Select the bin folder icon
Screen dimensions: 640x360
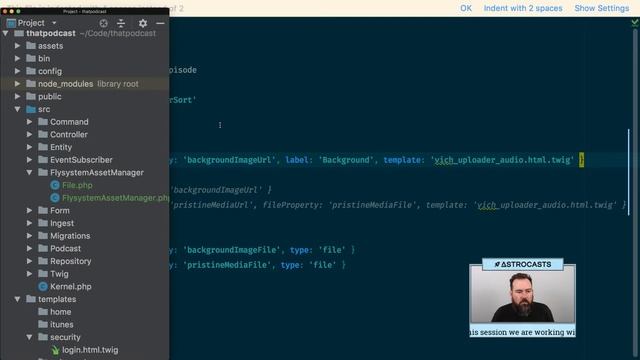[x=31, y=58]
